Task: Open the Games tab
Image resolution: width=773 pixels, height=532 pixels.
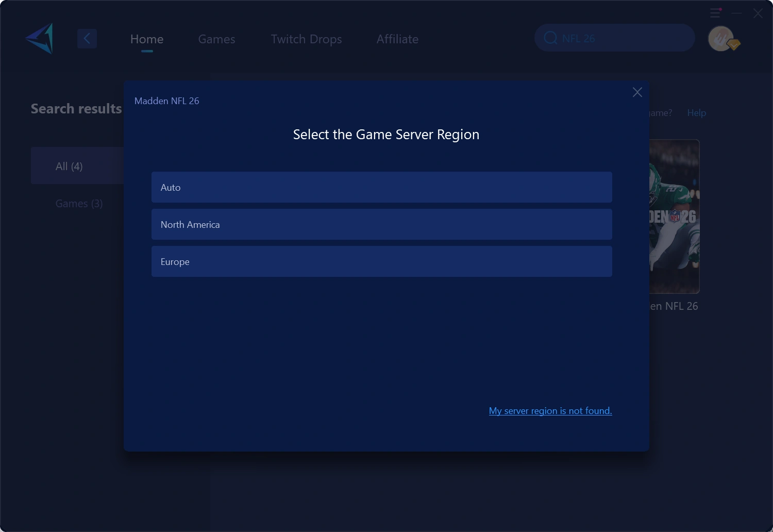Action: (x=216, y=39)
